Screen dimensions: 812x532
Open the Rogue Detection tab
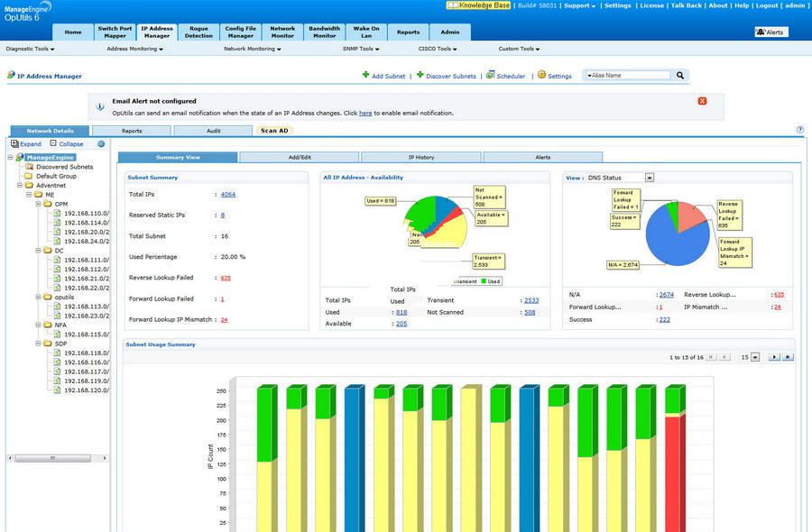[x=198, y=32]
